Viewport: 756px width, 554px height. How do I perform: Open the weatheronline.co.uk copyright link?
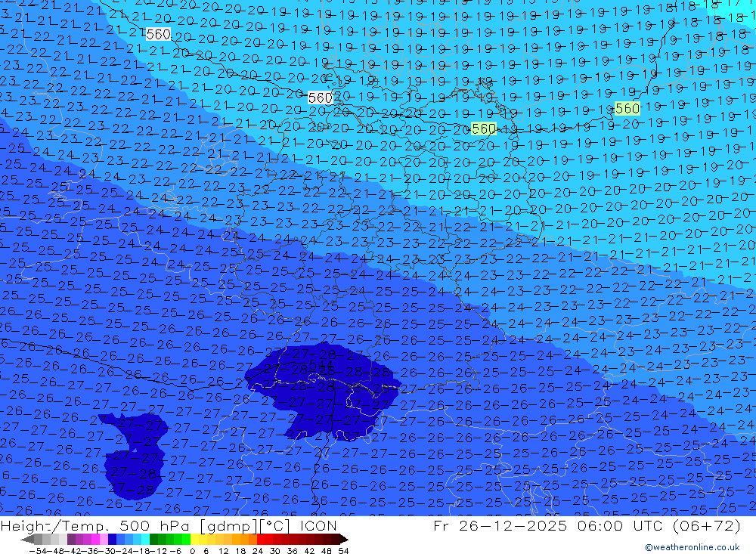pos(692,547)
